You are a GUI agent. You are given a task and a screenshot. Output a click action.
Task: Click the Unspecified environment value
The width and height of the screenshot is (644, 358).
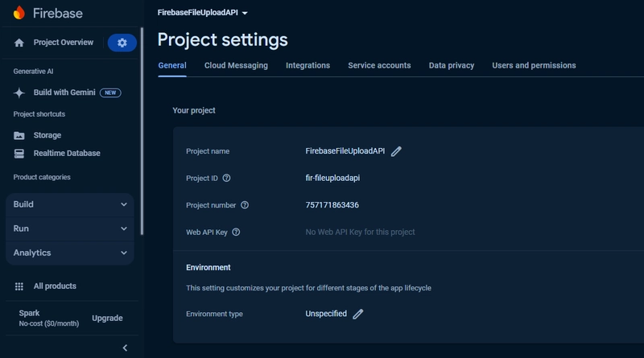326,314
